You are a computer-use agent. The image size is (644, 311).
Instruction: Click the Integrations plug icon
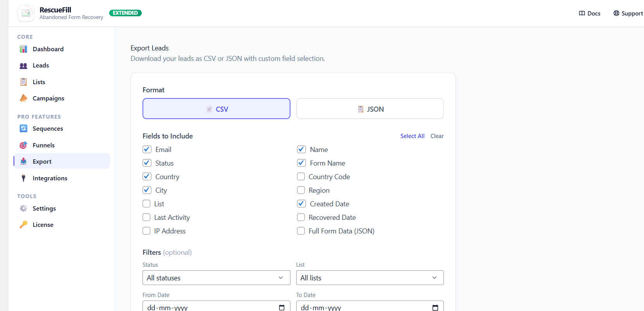(23, 178)
